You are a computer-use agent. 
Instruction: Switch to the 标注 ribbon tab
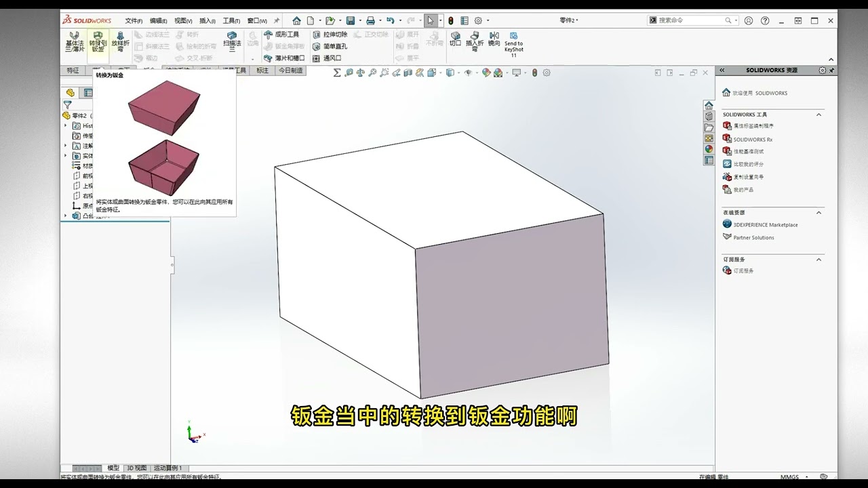click(262, 70)
